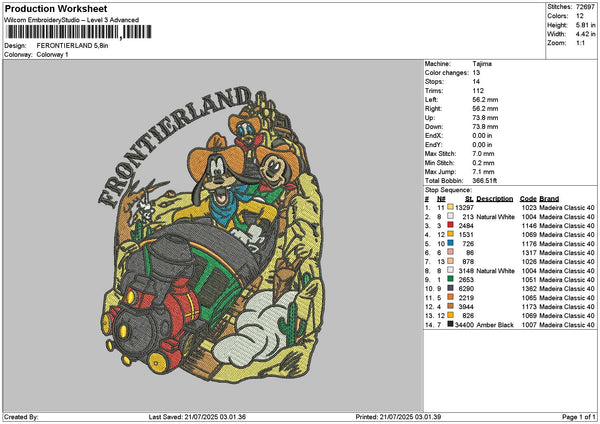Click the 'Stops:' label
The image size is (600, 424).
434,82
